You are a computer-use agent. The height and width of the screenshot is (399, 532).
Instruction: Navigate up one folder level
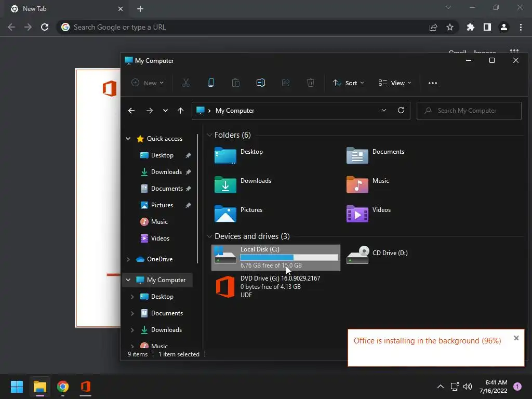(x=180, y=111)
